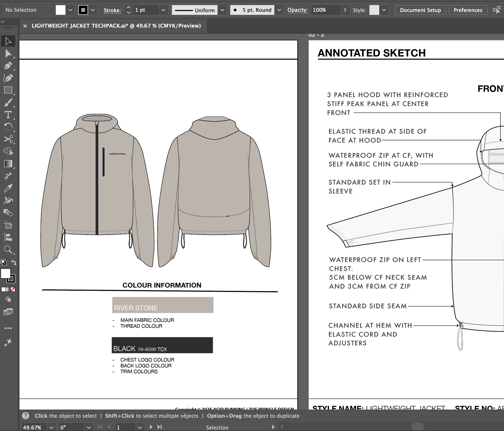Go to the next artboard
Viewport: 504px width, 431px height.
(x=151, y=427)
